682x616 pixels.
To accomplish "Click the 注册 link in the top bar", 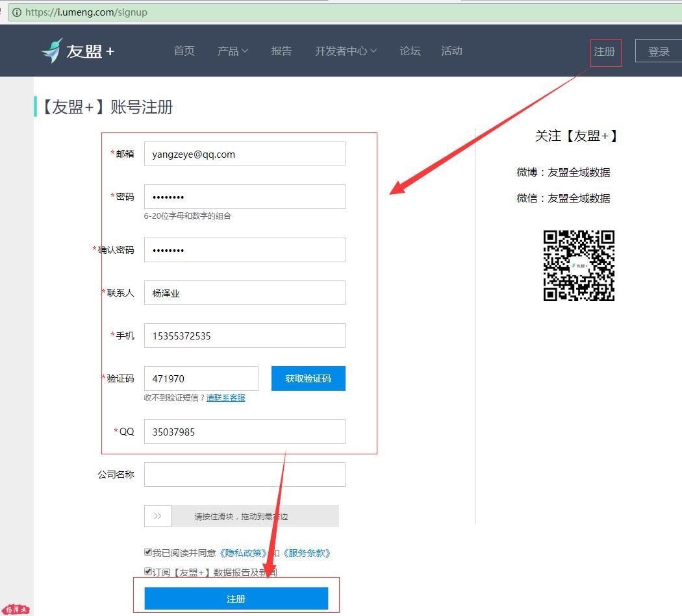I will point(605,52).
